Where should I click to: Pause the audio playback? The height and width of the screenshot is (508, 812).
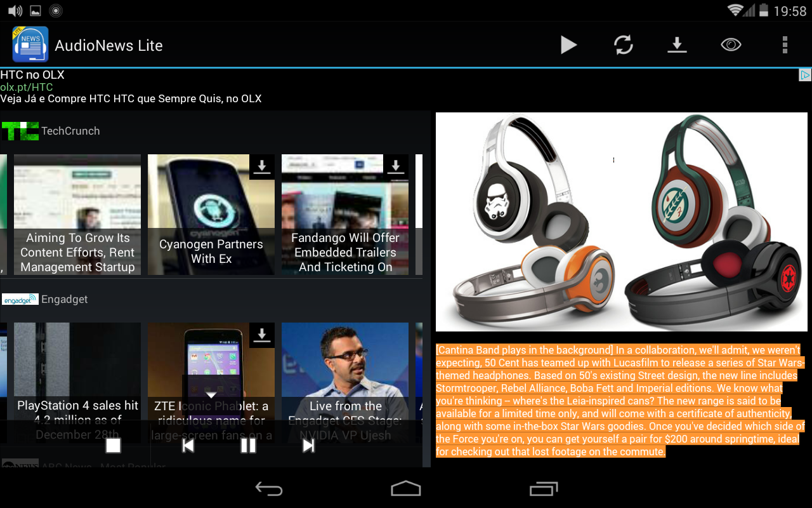pyautogui.click(x=248, y=446)
